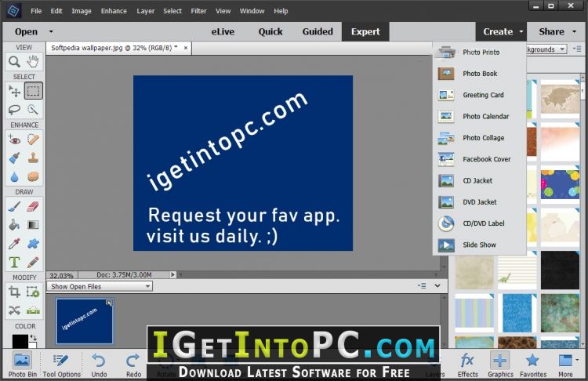Click the 32.03% zoom level field
588x381 pixels.
[62, 276]
